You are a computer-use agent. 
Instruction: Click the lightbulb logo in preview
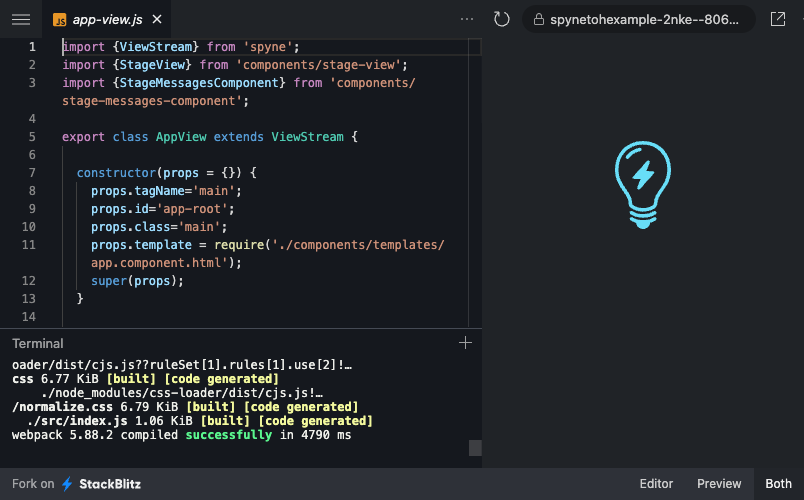643,185
